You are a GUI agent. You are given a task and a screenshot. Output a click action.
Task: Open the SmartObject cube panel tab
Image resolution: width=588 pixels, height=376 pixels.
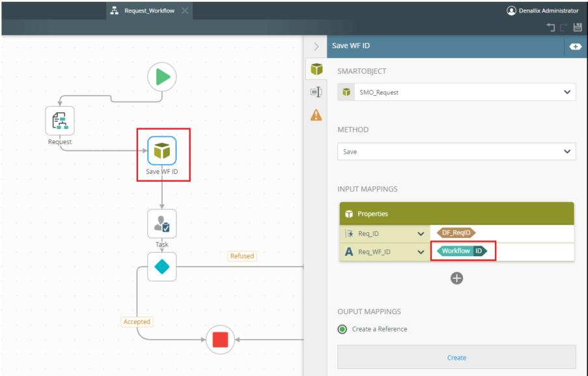[316, 69]
